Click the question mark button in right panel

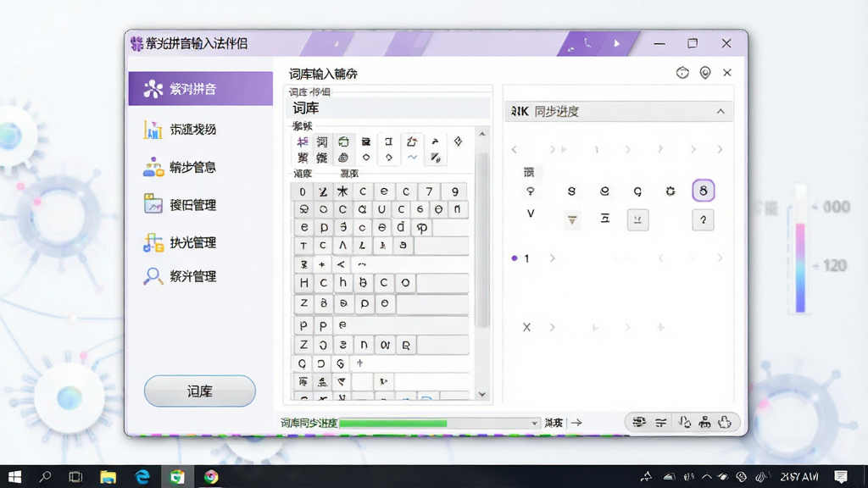[x=703, y=219]
